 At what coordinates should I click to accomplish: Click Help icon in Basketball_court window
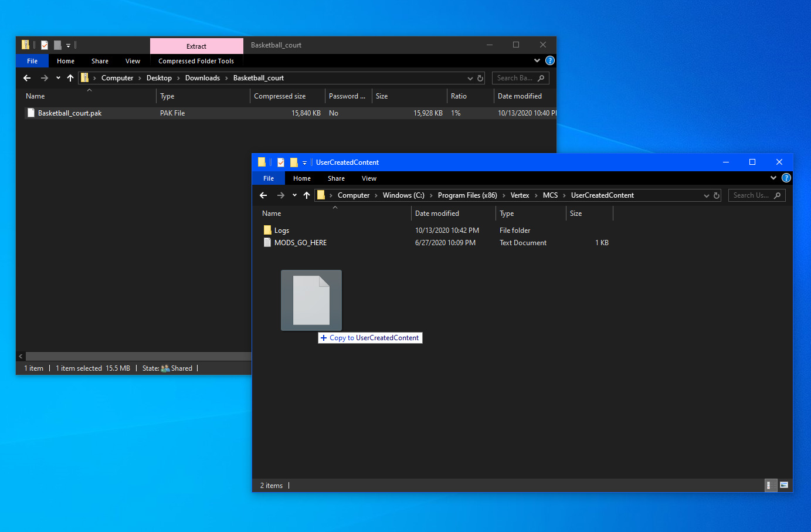550,61
